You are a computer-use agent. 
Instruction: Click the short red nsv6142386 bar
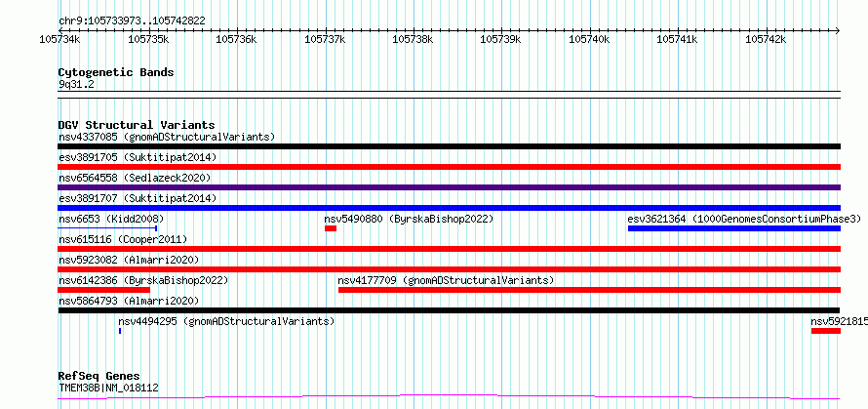point(104,290)
